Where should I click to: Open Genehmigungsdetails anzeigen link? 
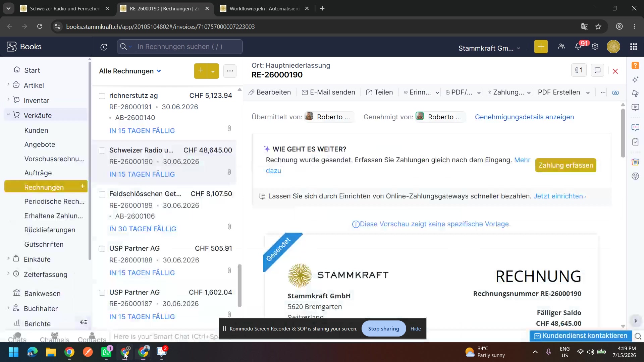[524, 117]
